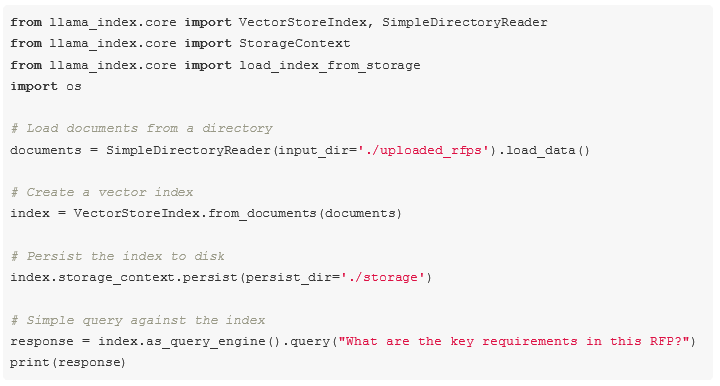Viewport: 720px width, 386px height.
Task: Click the './storage' string literal
Action: coord(379,277)
